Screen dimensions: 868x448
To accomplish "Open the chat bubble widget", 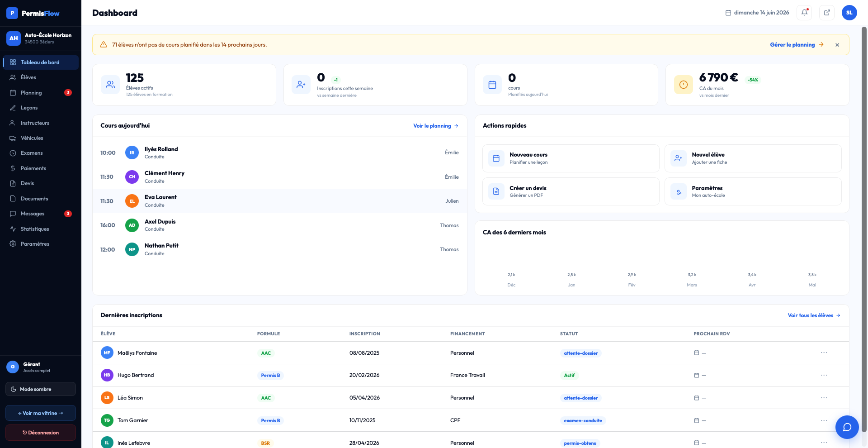I will pos(847,427).
